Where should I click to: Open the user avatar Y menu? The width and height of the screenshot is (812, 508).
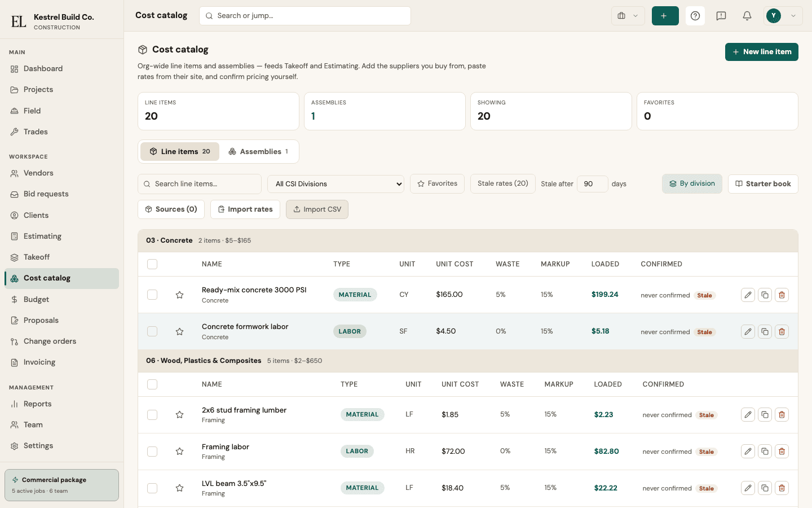(783, 16)
